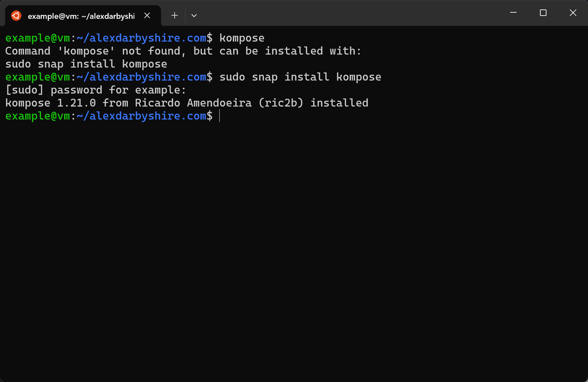Click the suggested 'sudo snap install kompose' output line
This screenshot has height=382, width=588.
click(86, 64)
